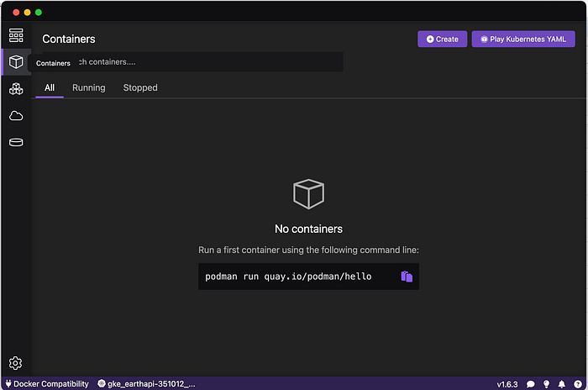Click Docker Compatibility in status bar
This screenshot has height=390, width=588.
(47, 384)
